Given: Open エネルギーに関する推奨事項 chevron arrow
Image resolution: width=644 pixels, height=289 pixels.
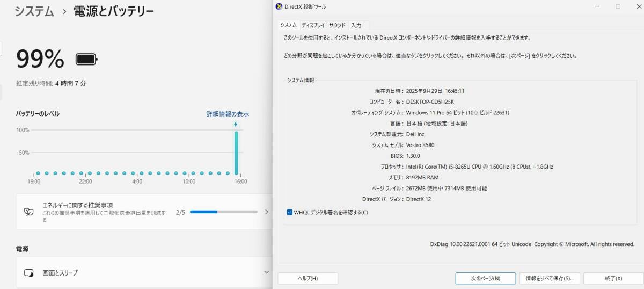Looking at the screenshot, I should [266, 212].
